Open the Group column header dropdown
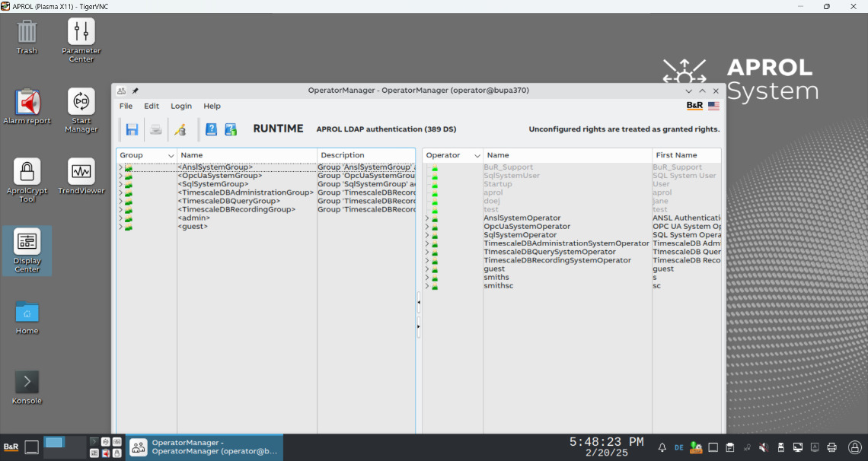868x461 pixels. tap(171, 156)
